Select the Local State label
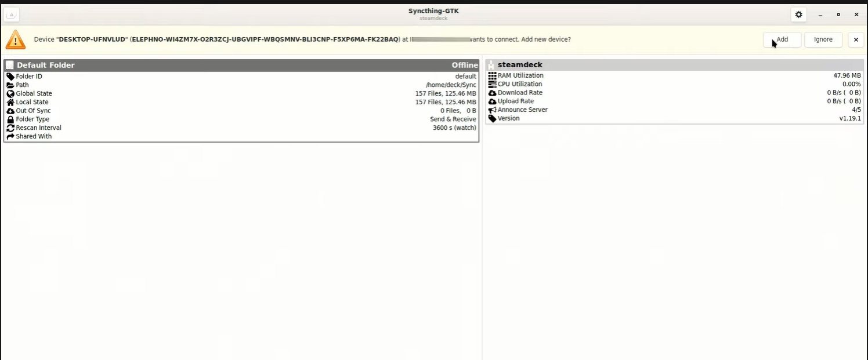868x360 pixels. 32,102
